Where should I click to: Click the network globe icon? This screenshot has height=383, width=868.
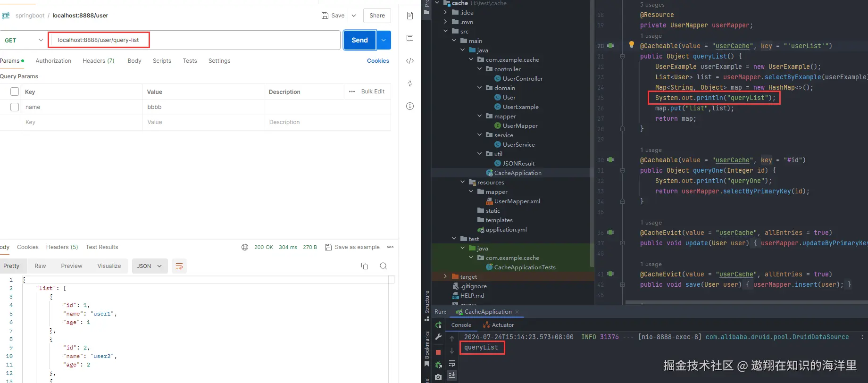[x=245, y=247]
